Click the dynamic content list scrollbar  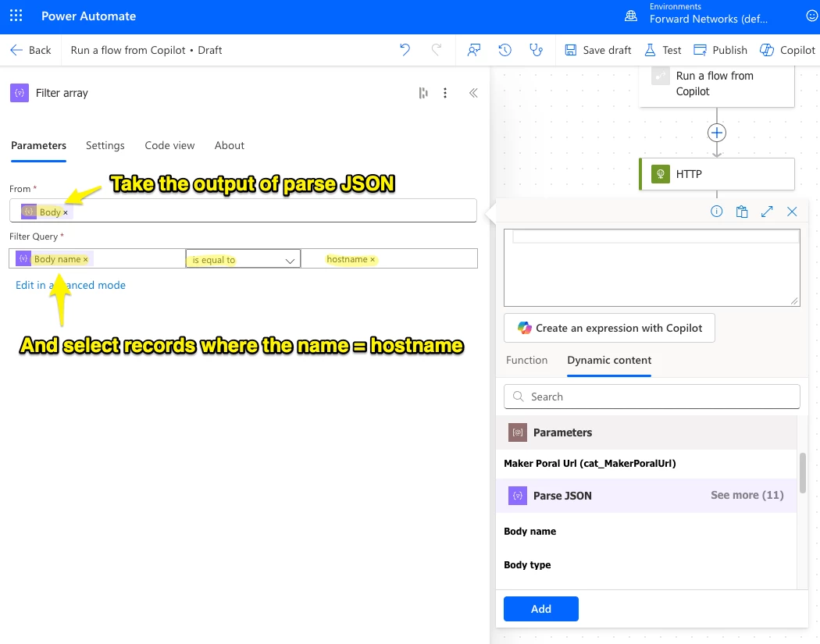pyautogui.click(x=802, y=472)
